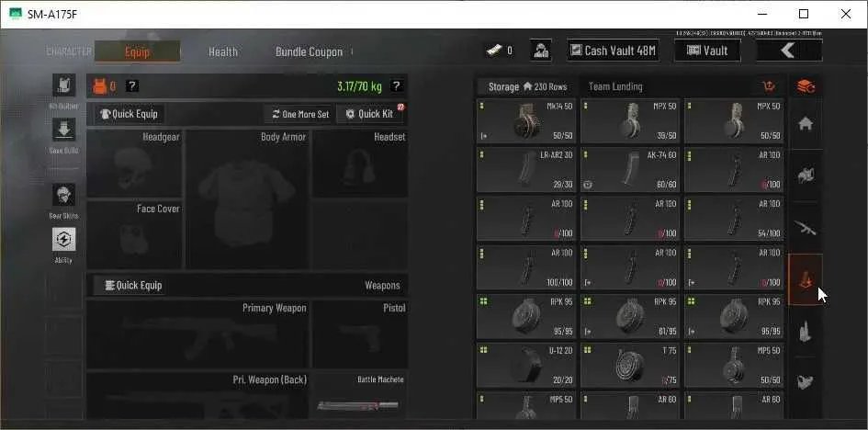Select the MK14 50 drum magazine
The width and height of the screenshot is (868, 430).
(x=526, y=121)
